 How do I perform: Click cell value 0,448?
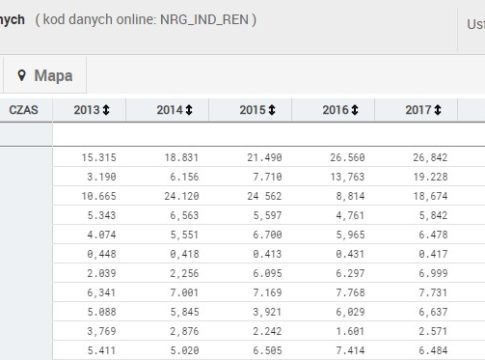tap(102, 254)
